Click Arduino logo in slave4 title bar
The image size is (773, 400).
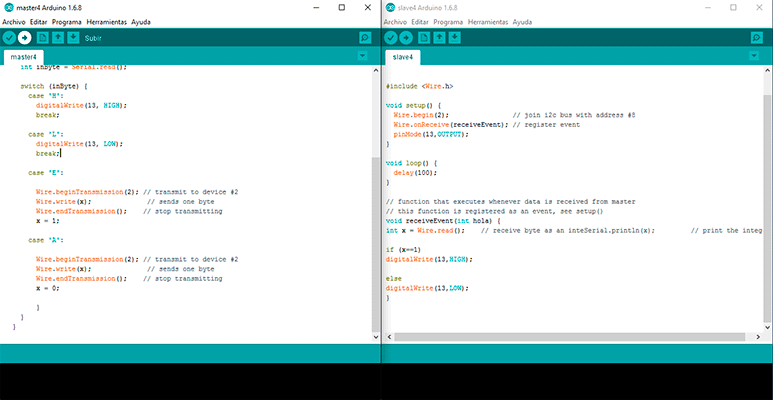pyautogui.click(x=390, y=7)
